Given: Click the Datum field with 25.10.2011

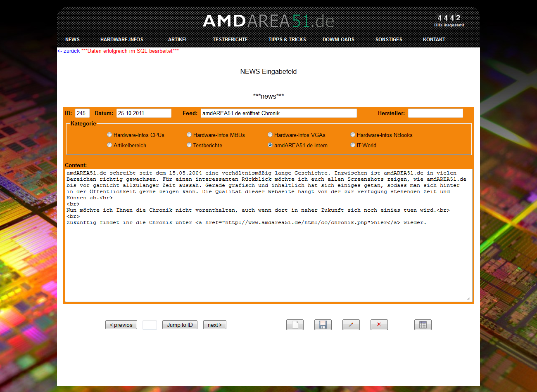Looking at the screenshot, I should tap(144, 113).
